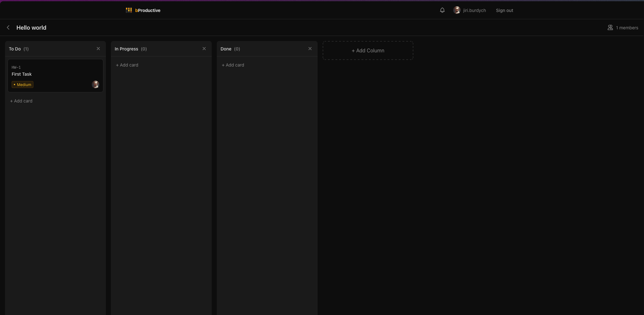The height and width of the screenshot is (315, 644).
Task: Expand the 1 members list
Action: pos(627,28)
